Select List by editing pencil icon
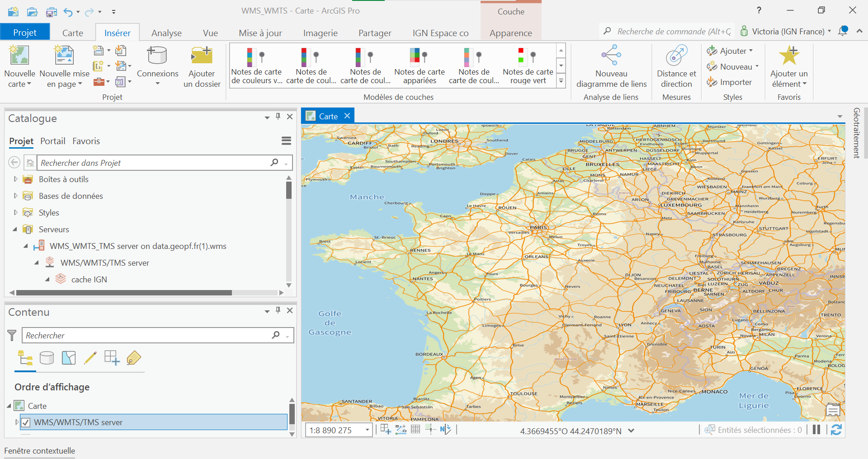 point(90,358)
